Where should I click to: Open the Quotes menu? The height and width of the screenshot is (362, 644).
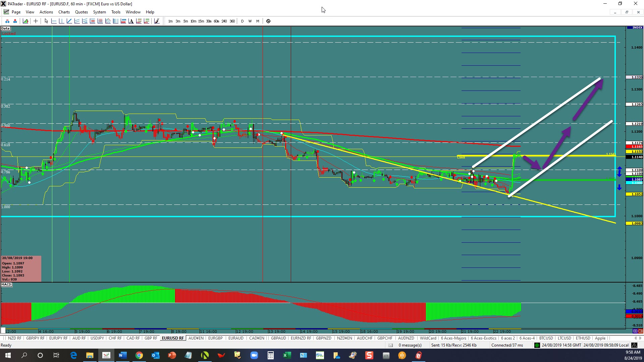pyautogui.click(x=82, y=12)
